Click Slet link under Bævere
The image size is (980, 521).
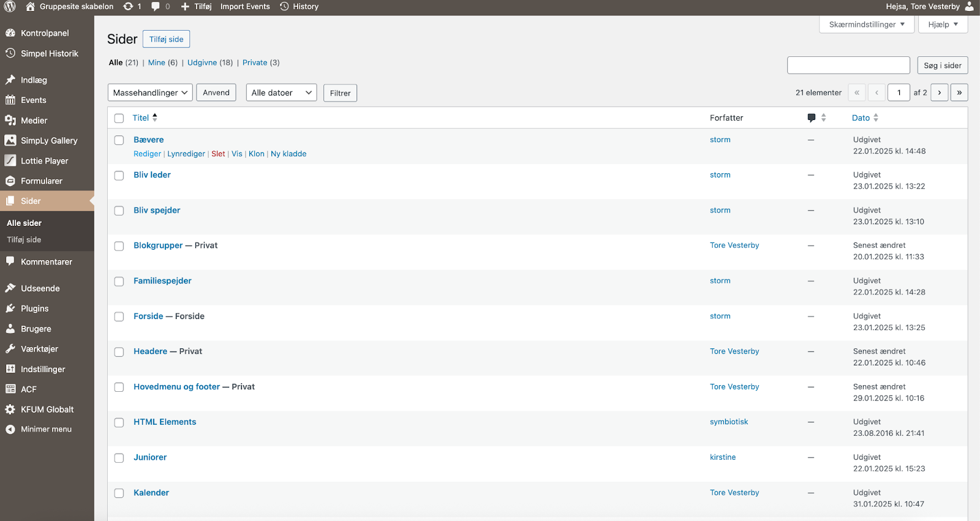[x=218, y=154]
